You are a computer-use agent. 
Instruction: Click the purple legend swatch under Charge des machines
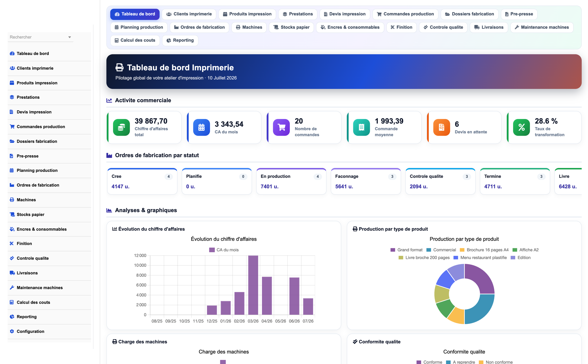[223, 362]
